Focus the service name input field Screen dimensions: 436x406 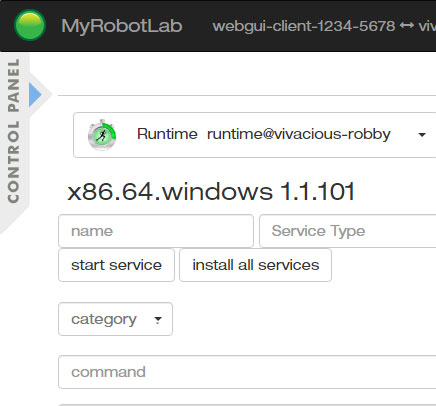pos(156,231)
